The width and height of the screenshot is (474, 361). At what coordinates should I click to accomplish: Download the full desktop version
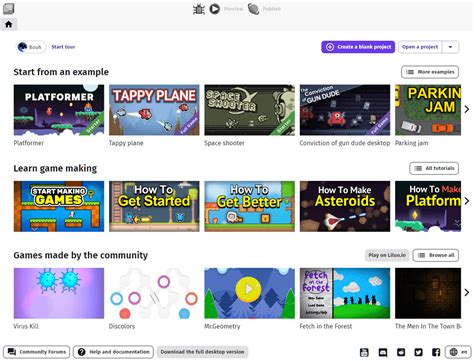pos(202,352)
